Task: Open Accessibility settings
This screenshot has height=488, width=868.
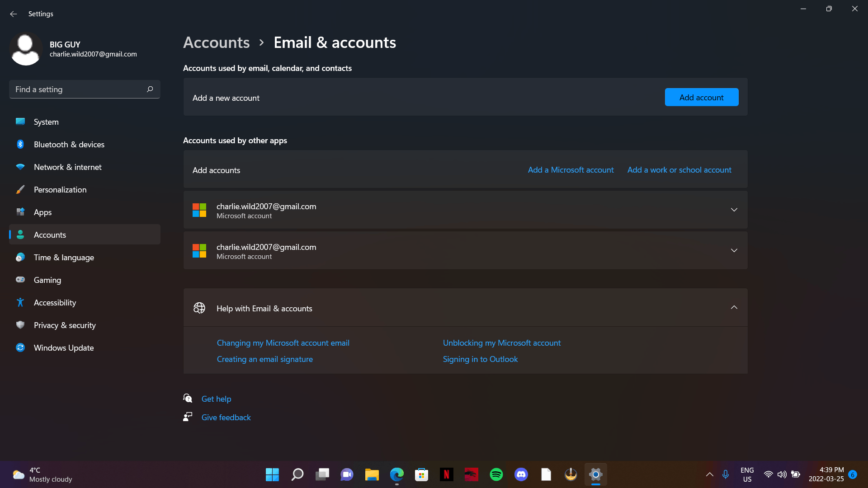Action: [x=85, y=302]
